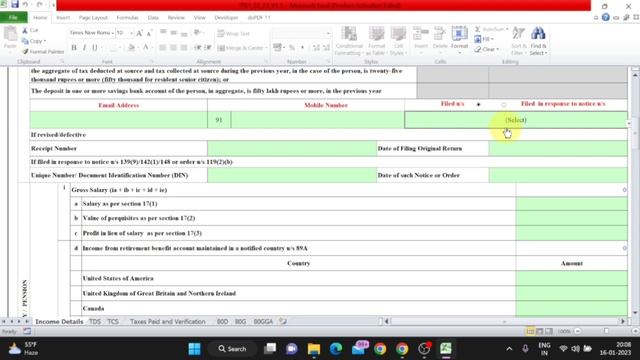640x360 pixels.
Task: Open the Windows Start menu
Action: pos(194,349)
